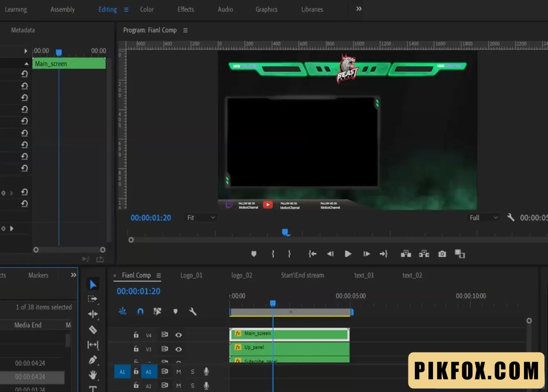Close the Fianl Comp sequence tab
Viewport: 548px width, 392px height.
115,276
